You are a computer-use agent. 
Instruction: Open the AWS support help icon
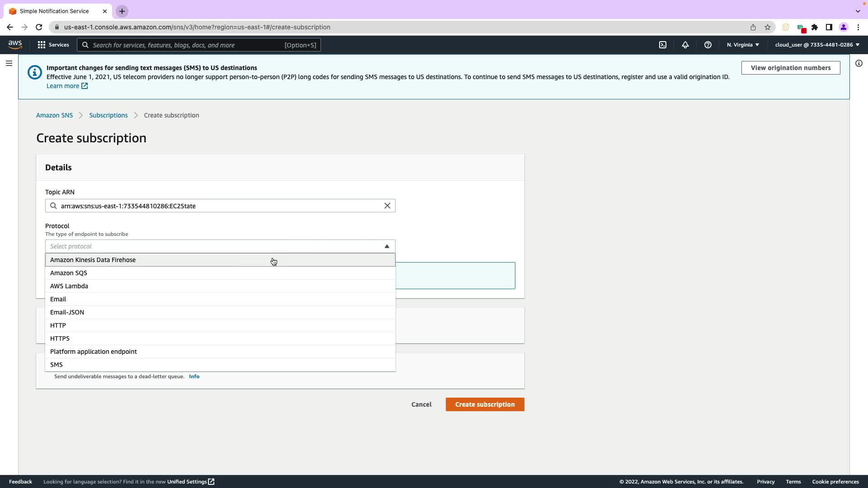click(708, 45)
